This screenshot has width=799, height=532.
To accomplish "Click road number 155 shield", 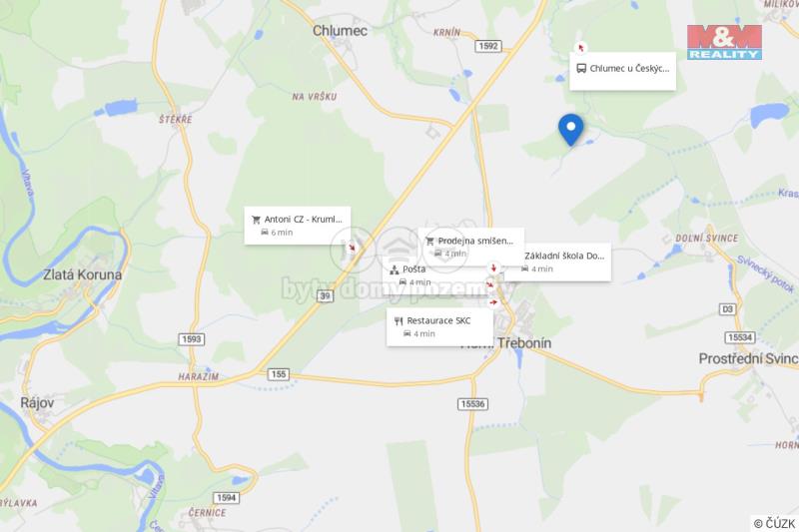I will (x=279, y=374).
